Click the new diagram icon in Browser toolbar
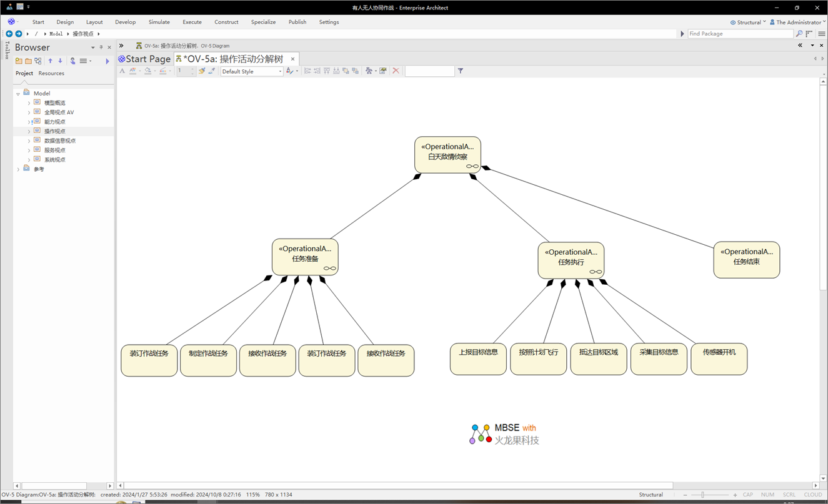Screen dimensions: 828x504 click(x=38, y=61)
